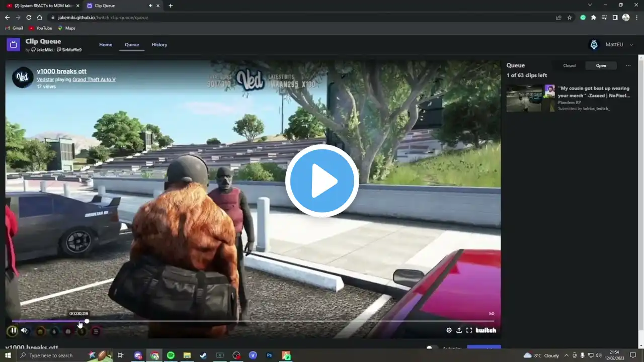Image resolution: width=644 pixels, height=362 pixels.
Task: Open the History tab
Action: 159,45
